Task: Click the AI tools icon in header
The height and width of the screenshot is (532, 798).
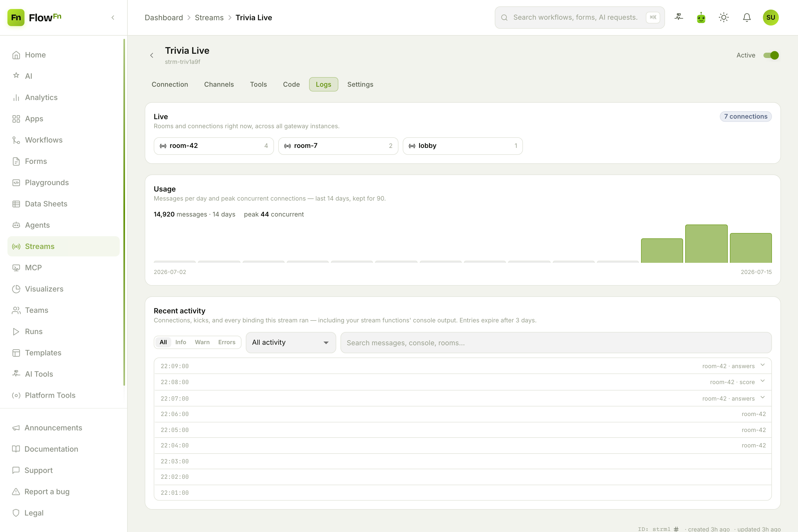Action: [x=679, y=17]
